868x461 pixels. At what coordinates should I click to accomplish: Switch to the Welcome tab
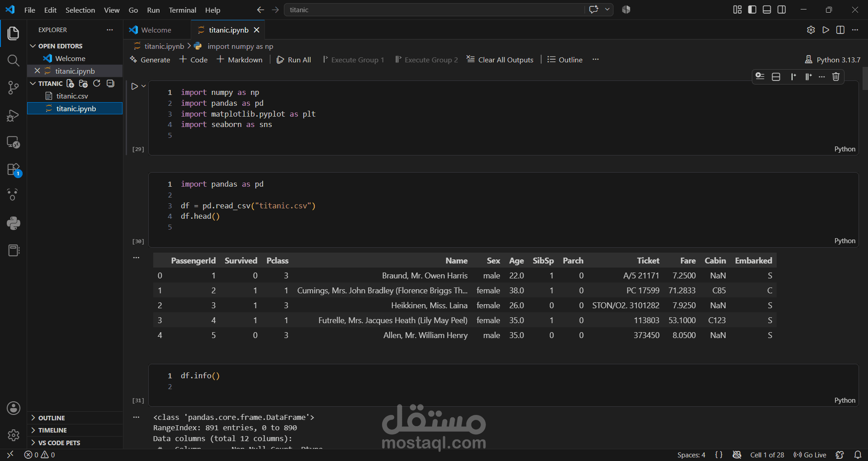[156, 30]
